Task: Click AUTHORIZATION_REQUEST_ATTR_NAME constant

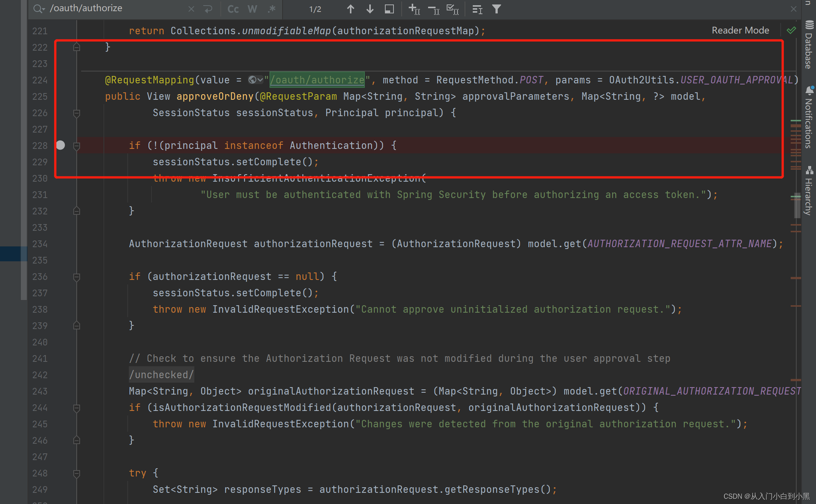Action: point(679,244)
